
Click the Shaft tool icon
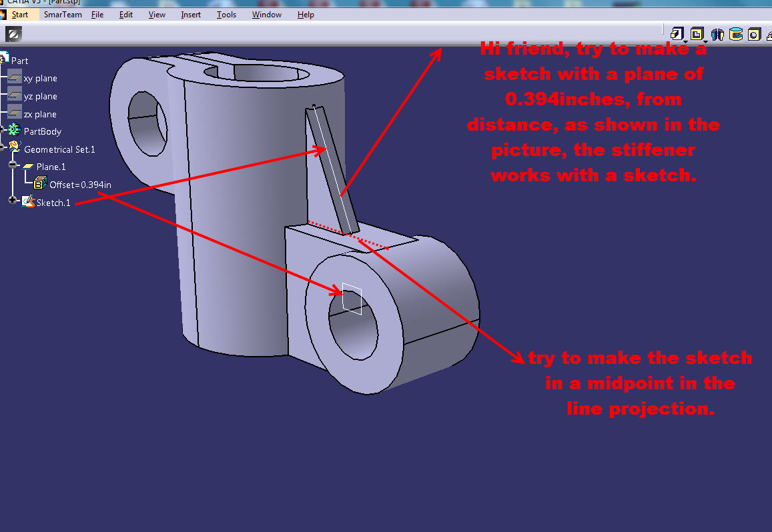pyautogui.click(x=717, y=34)
